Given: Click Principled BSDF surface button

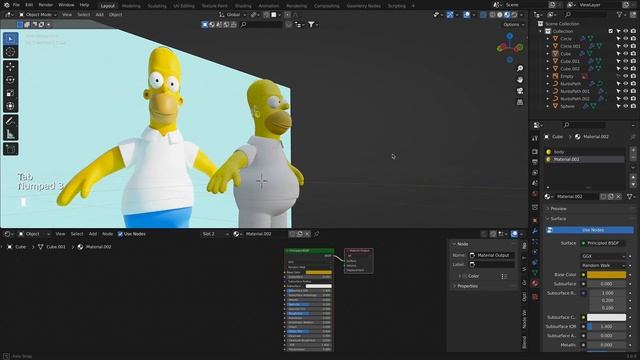Looking at the screenshot, I should point(603,243).
